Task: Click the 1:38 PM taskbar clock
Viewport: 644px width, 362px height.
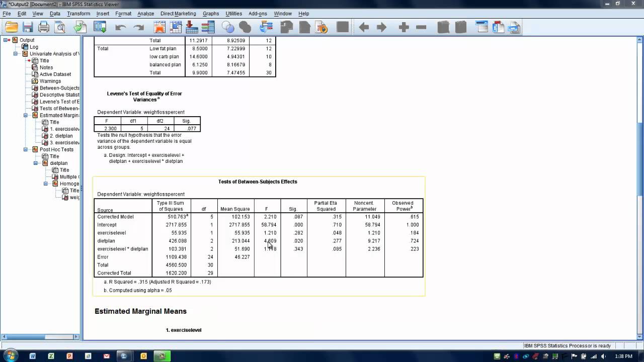Action: click(623, 356)
